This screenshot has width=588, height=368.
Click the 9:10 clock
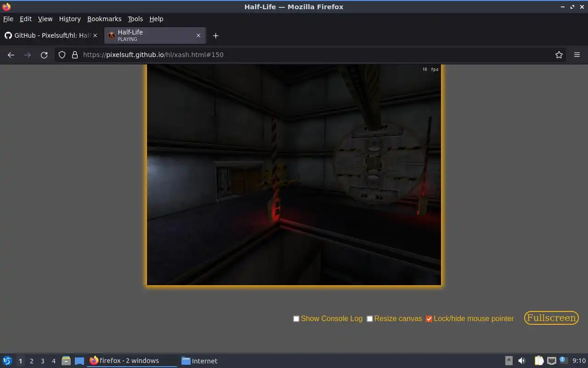[x=579, y=361]
